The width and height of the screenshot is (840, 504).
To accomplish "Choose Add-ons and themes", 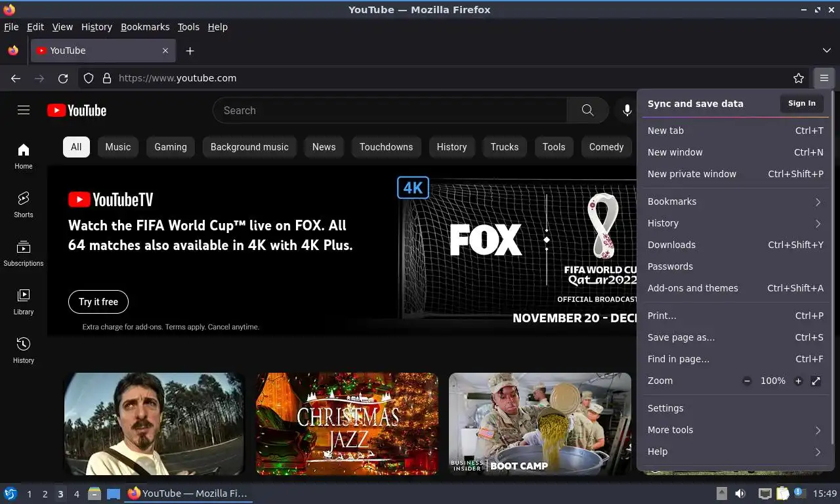I will [735, 288].
